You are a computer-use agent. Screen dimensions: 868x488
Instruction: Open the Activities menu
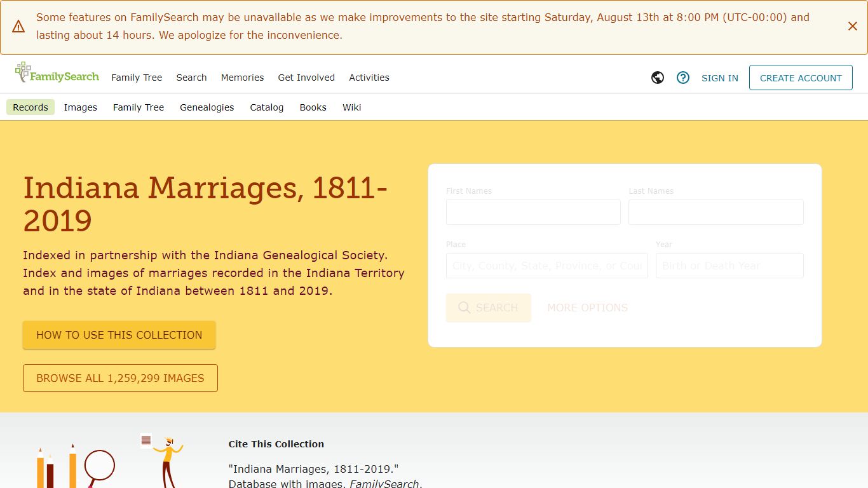point(369,78)
